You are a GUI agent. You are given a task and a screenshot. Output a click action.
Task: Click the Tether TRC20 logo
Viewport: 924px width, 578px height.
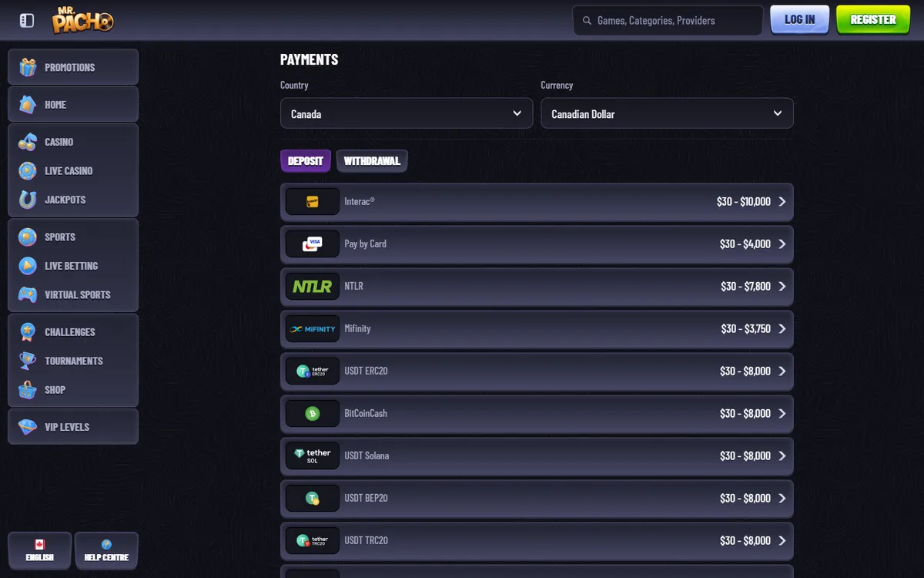tap(313, 540)
